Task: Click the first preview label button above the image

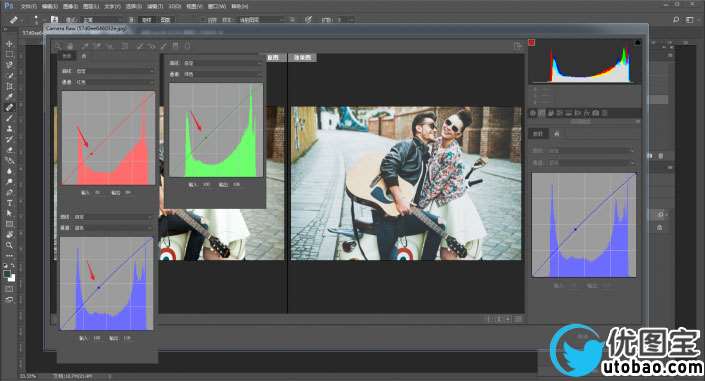Action: pos(273,58)
